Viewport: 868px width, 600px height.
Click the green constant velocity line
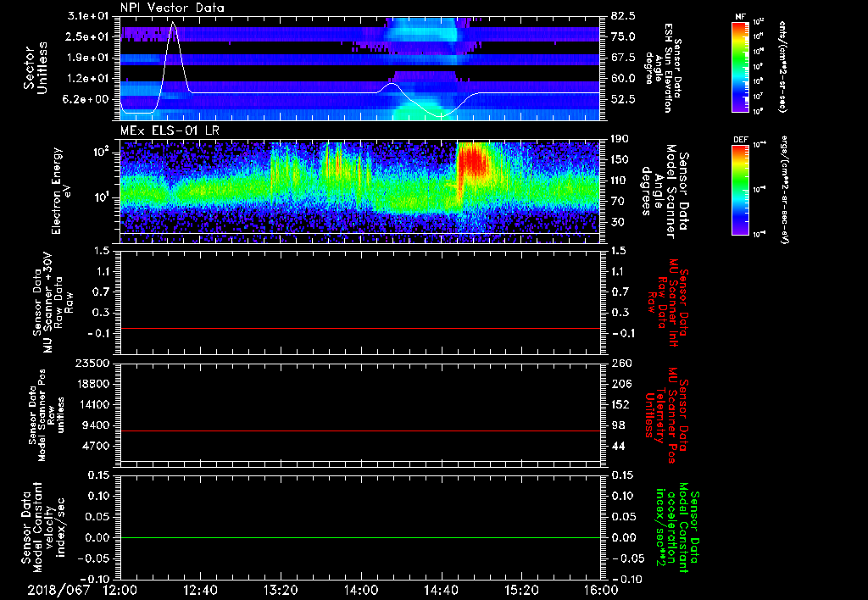click(360, 537)
